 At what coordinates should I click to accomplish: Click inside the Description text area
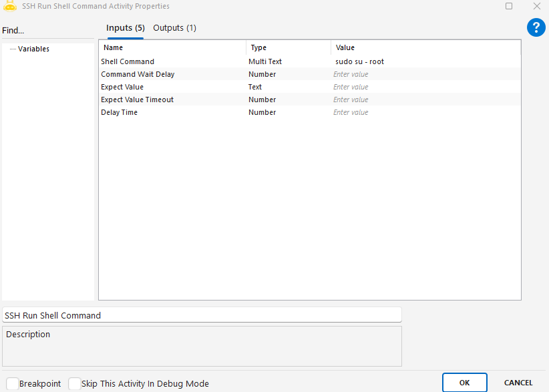pyautogui.click(x=202, y=346)
